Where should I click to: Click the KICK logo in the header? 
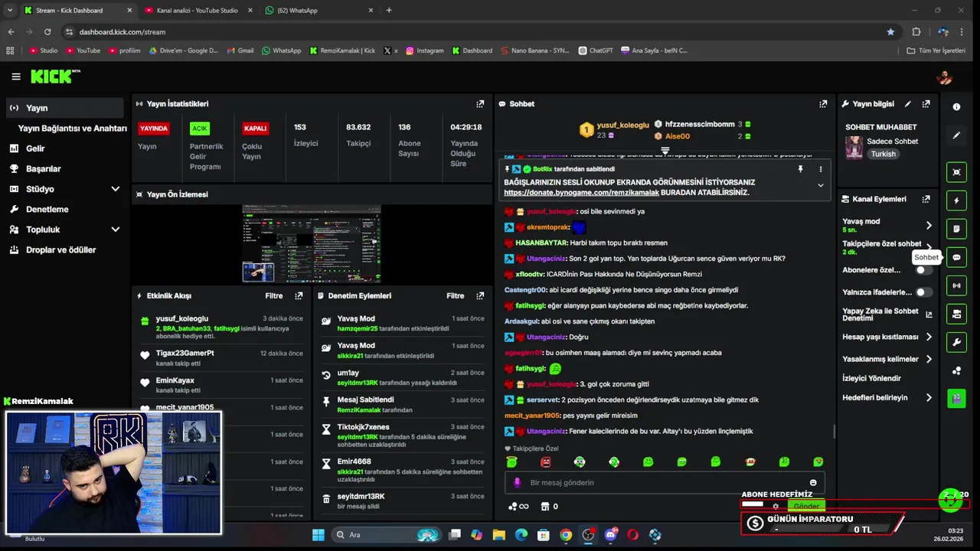(x=55, y=77)
